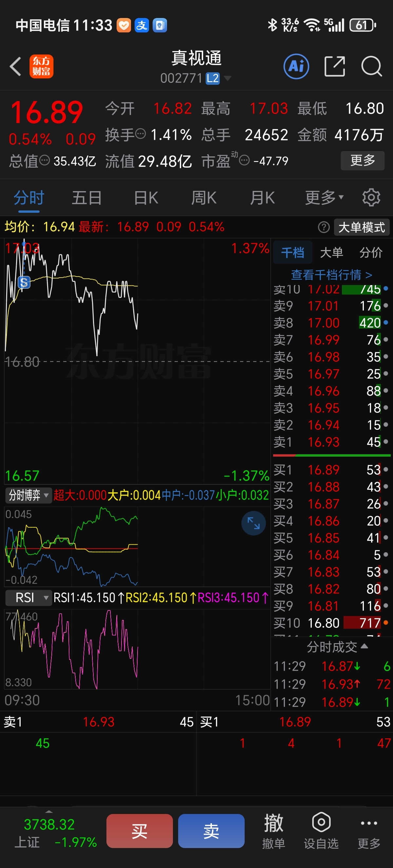Select 买10 price 16.80 row
The height and width of the screenshot is (868, 393).
[332, 623]
